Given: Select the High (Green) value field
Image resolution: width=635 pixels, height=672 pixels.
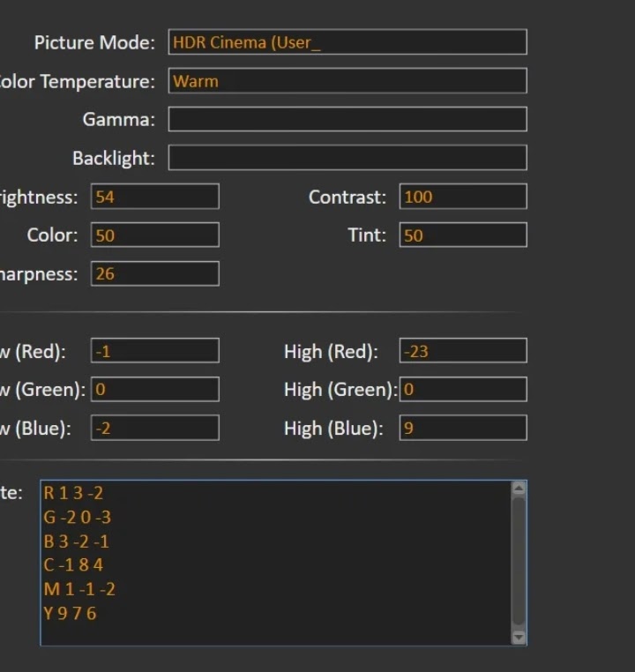Looking at the screenshot, I should 462,389.
